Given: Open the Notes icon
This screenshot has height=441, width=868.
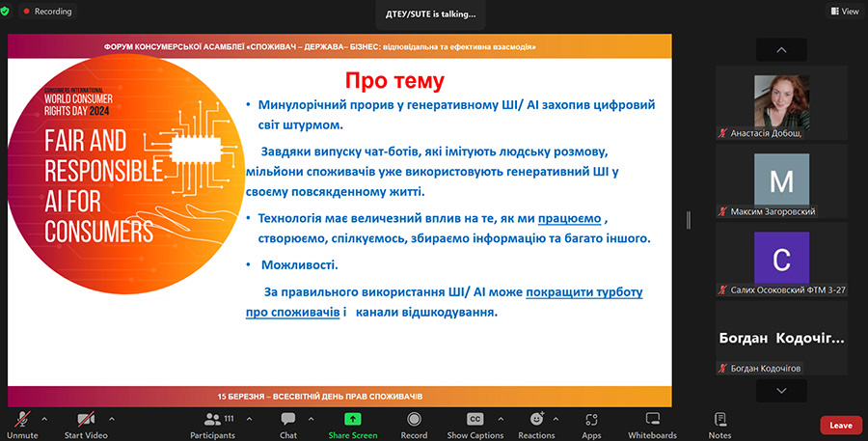Looking at the screenshot, I should coord(719,419).
